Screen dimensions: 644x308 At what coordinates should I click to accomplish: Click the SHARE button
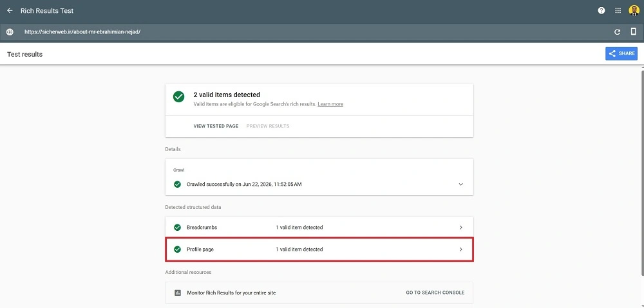(x=621, y=53)
